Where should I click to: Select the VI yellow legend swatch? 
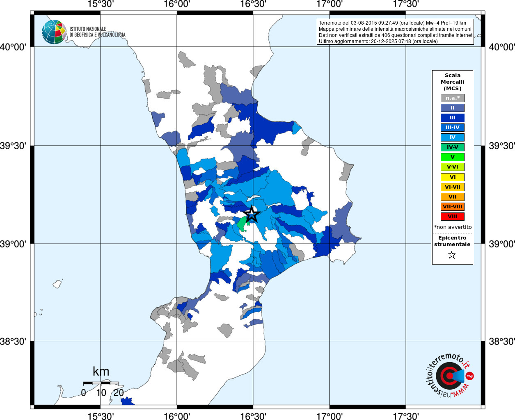point(452,177)
